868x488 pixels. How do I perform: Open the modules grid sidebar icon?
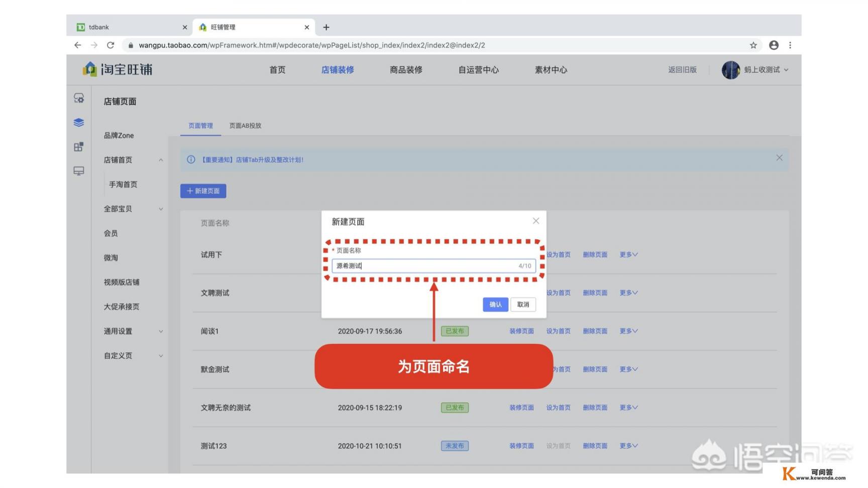click(79, 147)
